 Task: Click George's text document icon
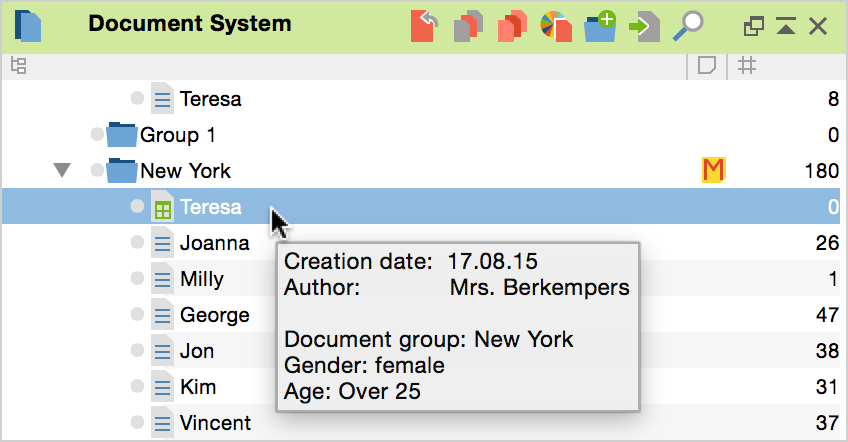coord(162,314)
